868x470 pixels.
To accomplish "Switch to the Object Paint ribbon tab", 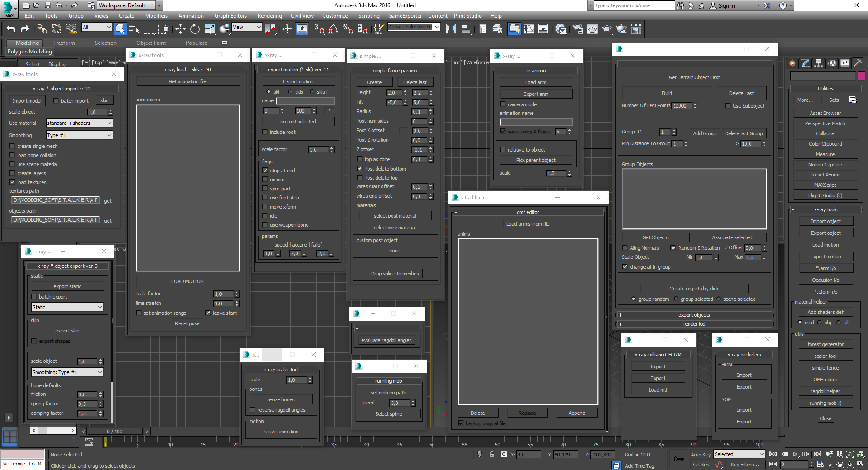I will coord(151,43).
